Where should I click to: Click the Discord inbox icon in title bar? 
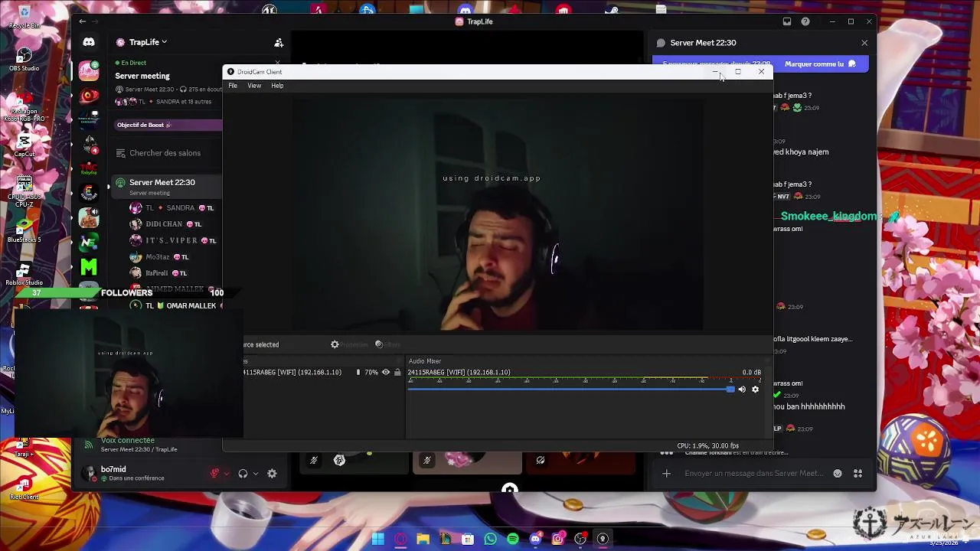point(787,21)
